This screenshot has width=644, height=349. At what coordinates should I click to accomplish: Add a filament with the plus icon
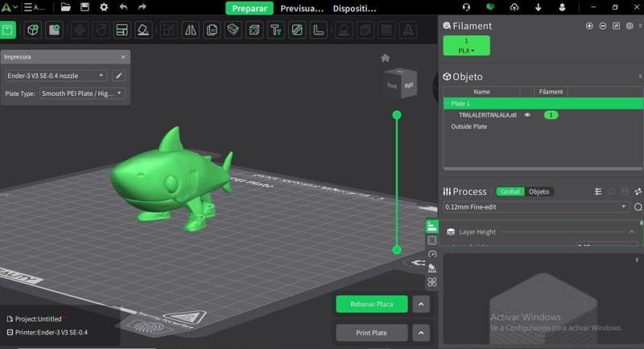click(x=589, y=26)
